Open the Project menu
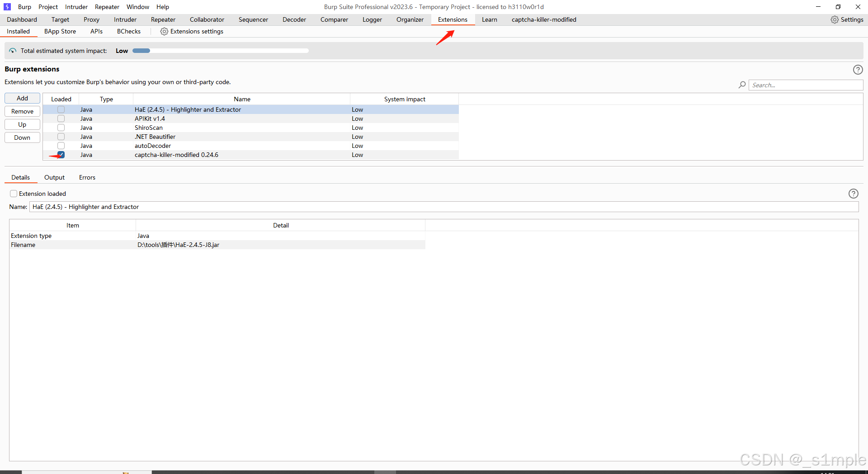Screen dimensions: 868x474 click(48, 7)
